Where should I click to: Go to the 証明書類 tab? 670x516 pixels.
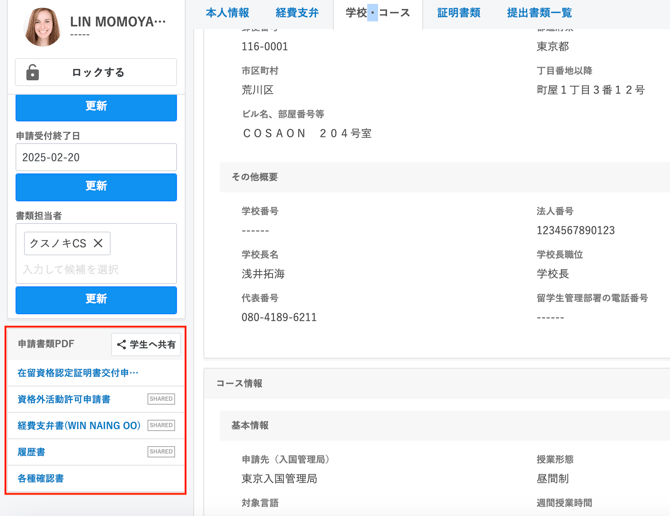pos(458,13)
